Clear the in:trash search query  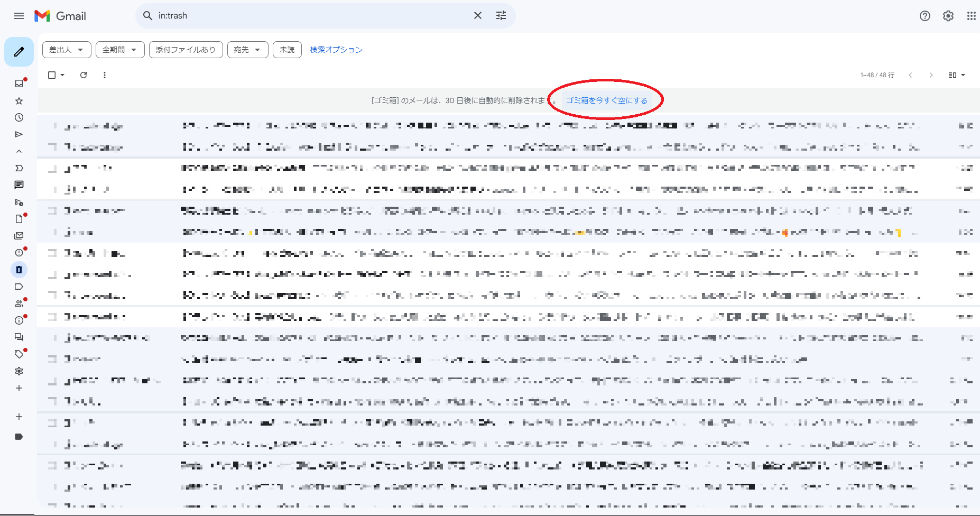coord(478,16)
